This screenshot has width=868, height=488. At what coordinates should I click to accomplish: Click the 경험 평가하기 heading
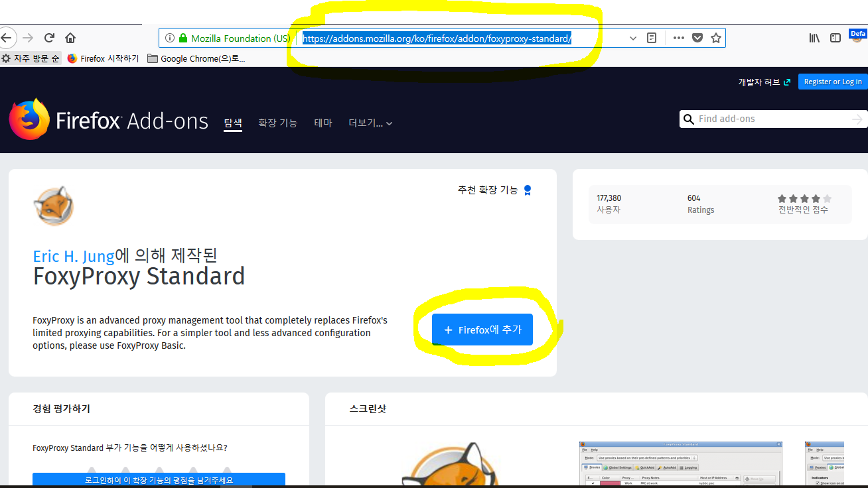(x=61, y=408)
